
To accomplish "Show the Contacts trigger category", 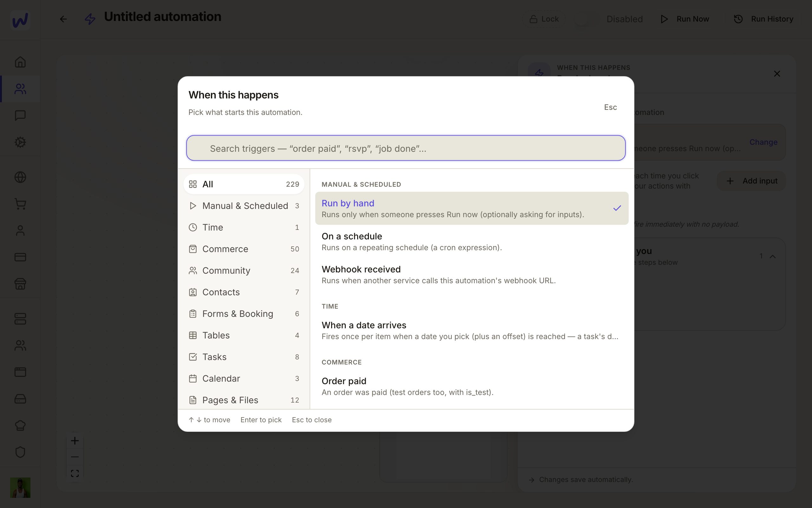I will (244, 292).
